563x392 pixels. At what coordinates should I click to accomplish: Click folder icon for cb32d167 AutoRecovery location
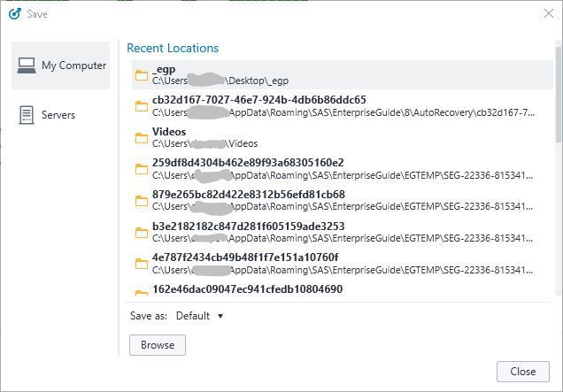point(142,106)
